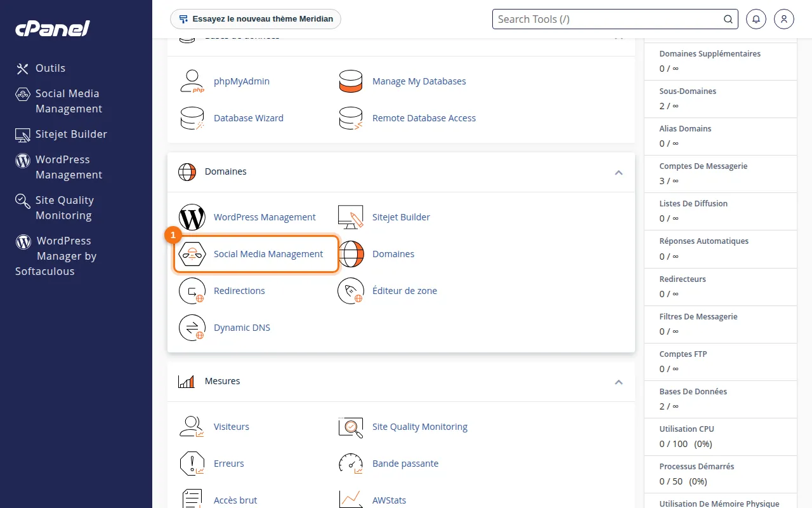The image size is (812, 508).
Task: Open the Bande passante gauge icon
Action: 350,464
